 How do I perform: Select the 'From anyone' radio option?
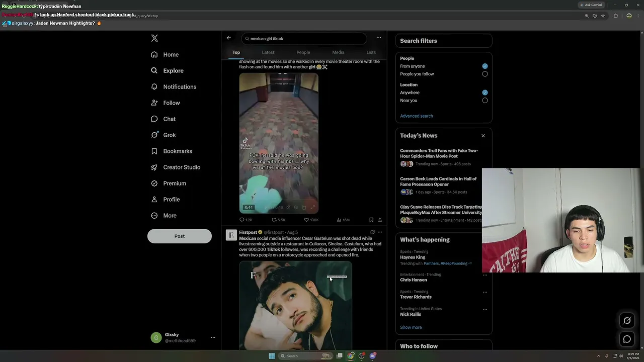pos(485,66)
